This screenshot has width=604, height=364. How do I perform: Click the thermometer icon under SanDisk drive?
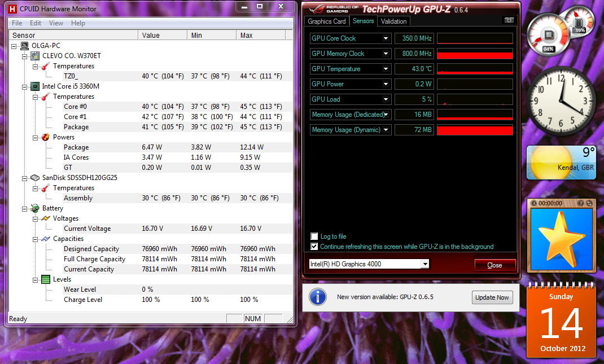pyautogui.click(x=46, y=188)
